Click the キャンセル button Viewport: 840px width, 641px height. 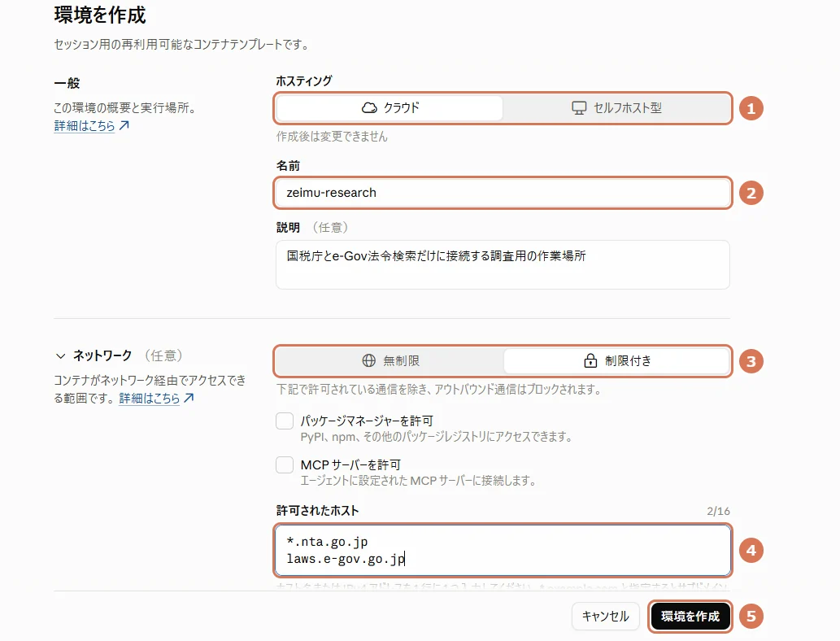coord(605,617)
